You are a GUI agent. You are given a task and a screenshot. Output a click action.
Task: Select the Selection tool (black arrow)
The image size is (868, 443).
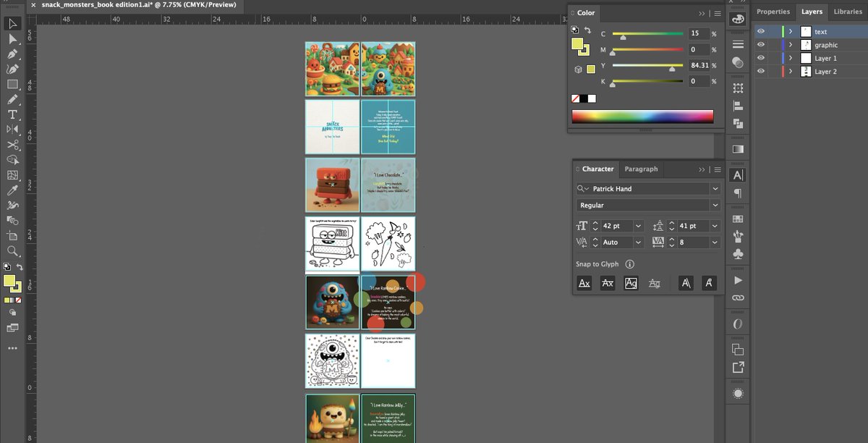pos(12,24)
